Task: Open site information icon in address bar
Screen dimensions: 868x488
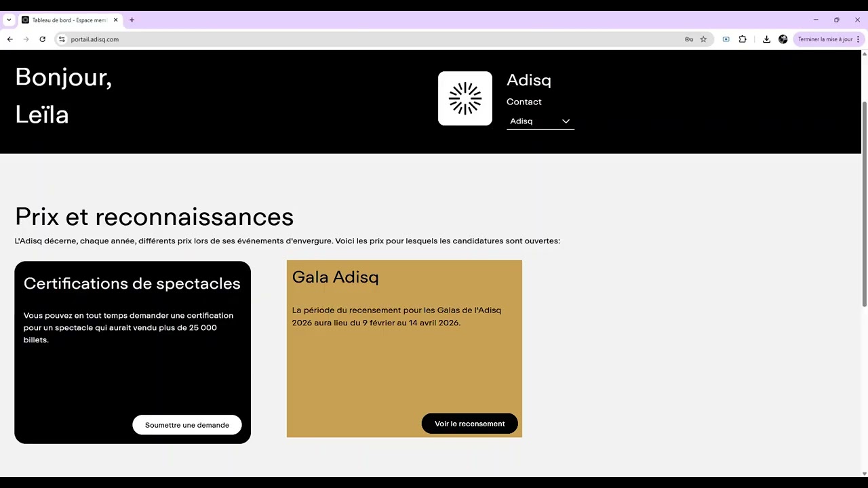Action: click(62, 39)
